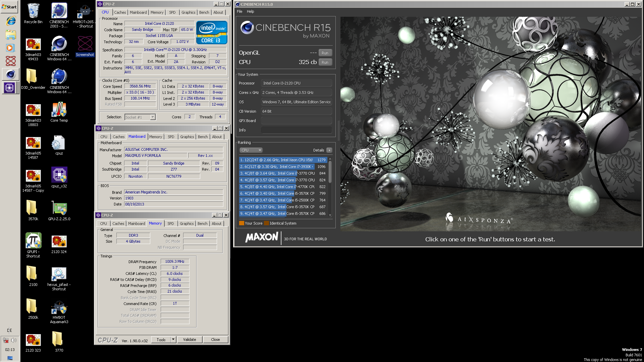This screenshot has height=362, width=644.
Task: Select ranking entry i5-2500K scoring 764
Action: (283, 200)
